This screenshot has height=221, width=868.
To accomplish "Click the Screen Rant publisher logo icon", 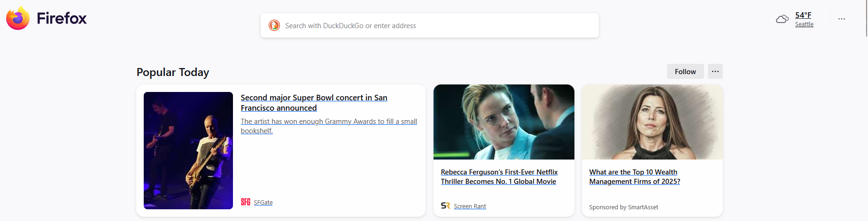I will 445,206.
